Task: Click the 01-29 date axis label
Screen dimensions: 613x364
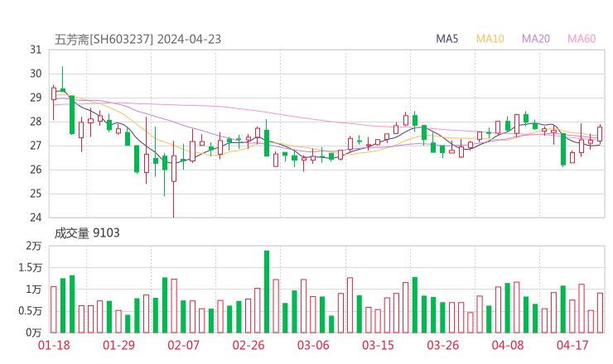Action: (x=118, y=345)
